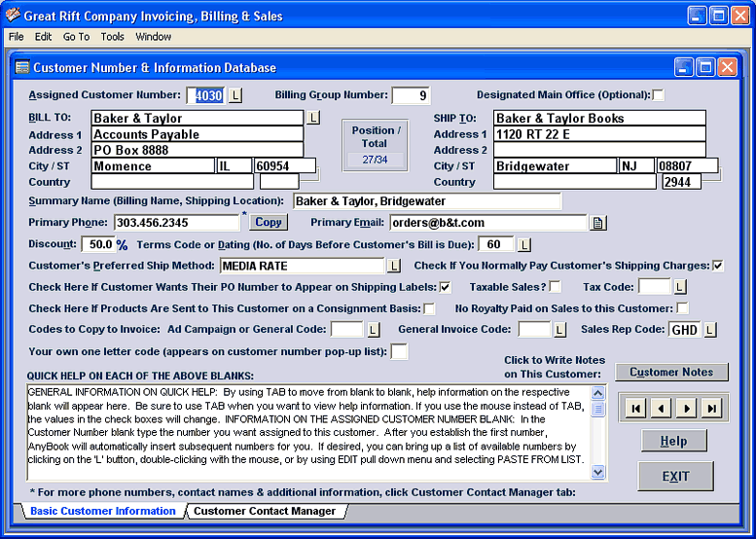Click Ship To Address 2 field
This screenshot has width=756, height=539.
pyautogui.click(x=599, y=150)
